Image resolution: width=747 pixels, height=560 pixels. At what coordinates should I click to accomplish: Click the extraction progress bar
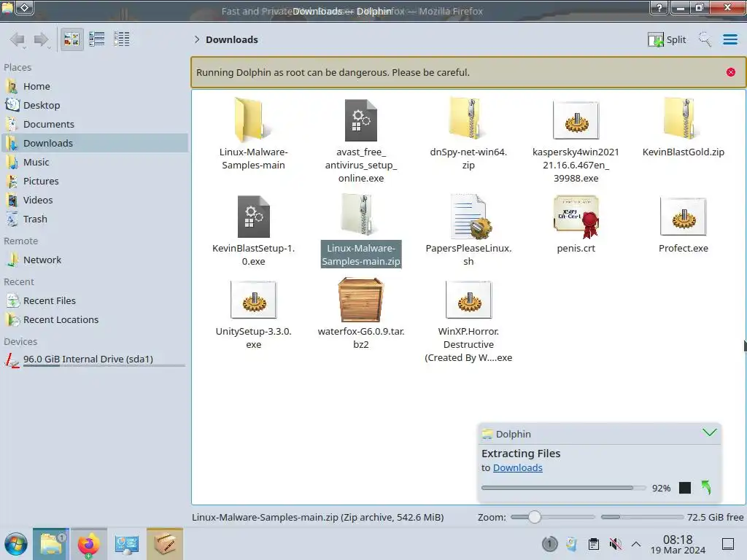[x=563, y=488]
